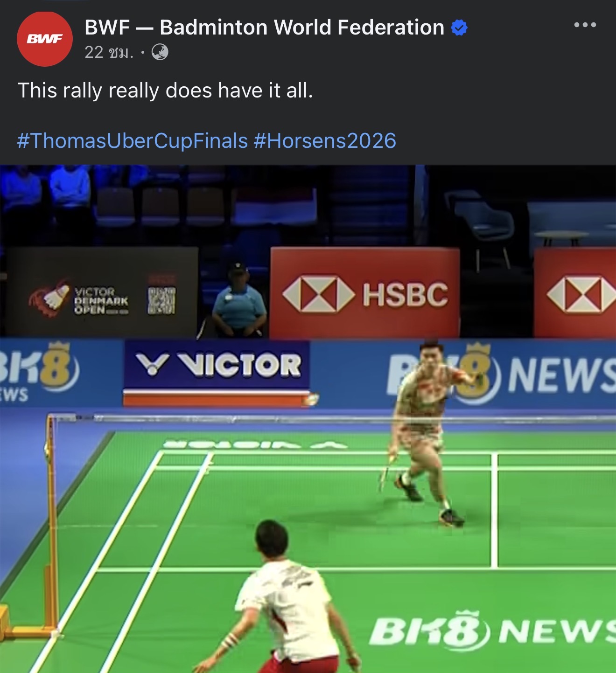The image size is (616, 673).
Task: Play the badminton rally video
Action: click(308, 419)
